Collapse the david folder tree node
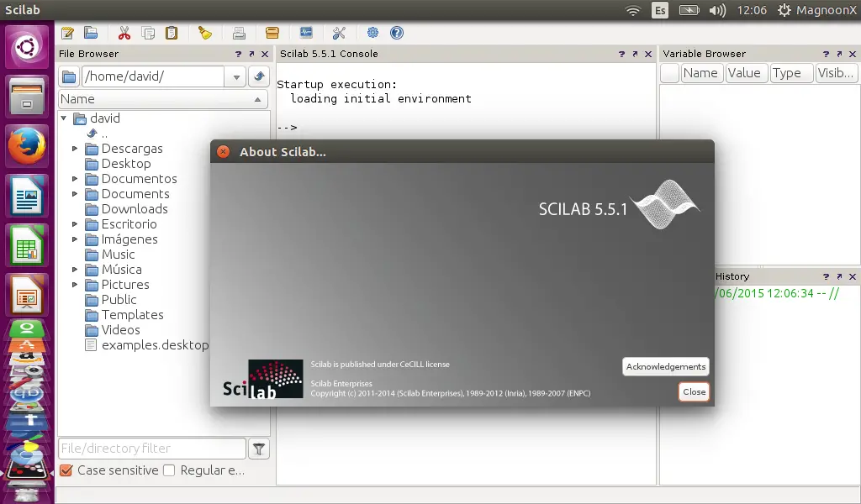Viewport: 861px width, 504px height. point(64,118)
